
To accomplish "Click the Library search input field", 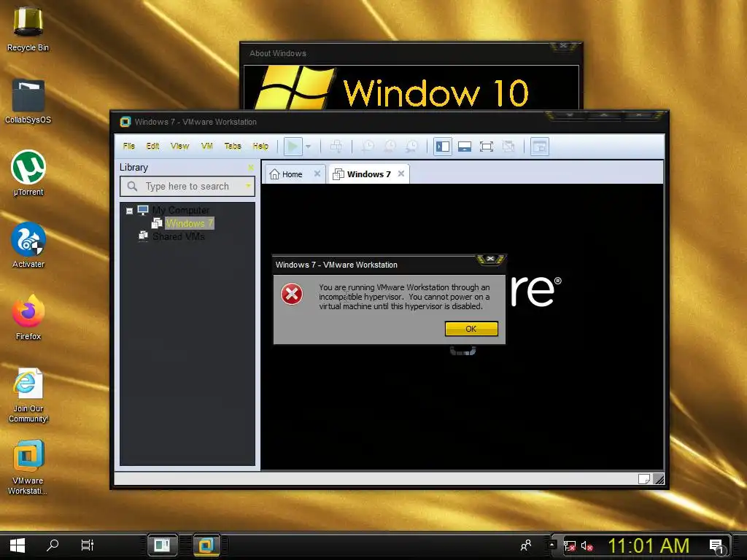I will pyautogui.click(x=187, y=186).
